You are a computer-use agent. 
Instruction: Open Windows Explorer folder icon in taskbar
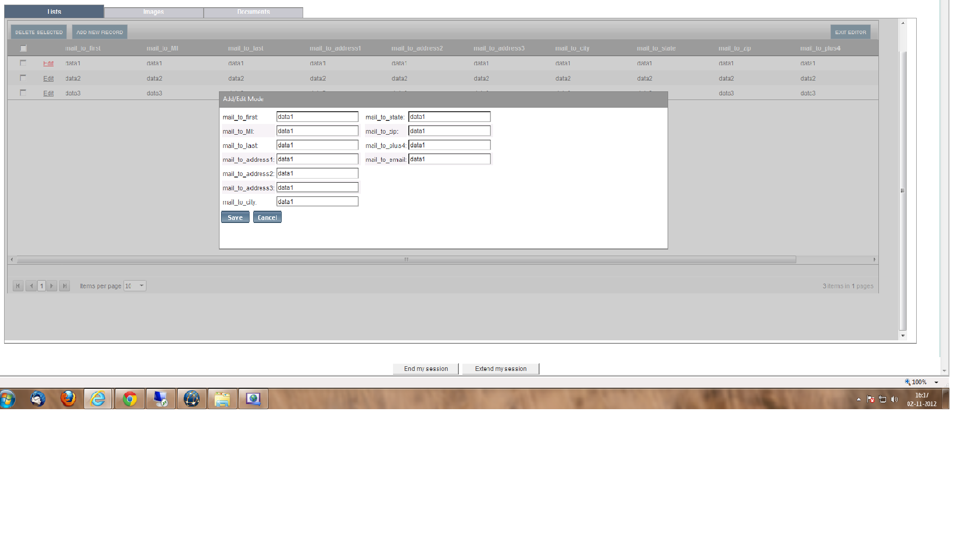pos(222,399)
